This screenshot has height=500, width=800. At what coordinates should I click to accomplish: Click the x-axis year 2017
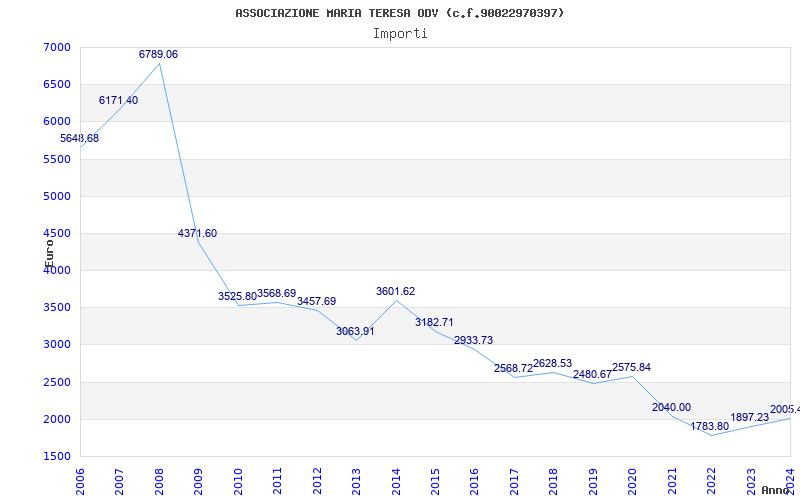[x=514, y=481]
